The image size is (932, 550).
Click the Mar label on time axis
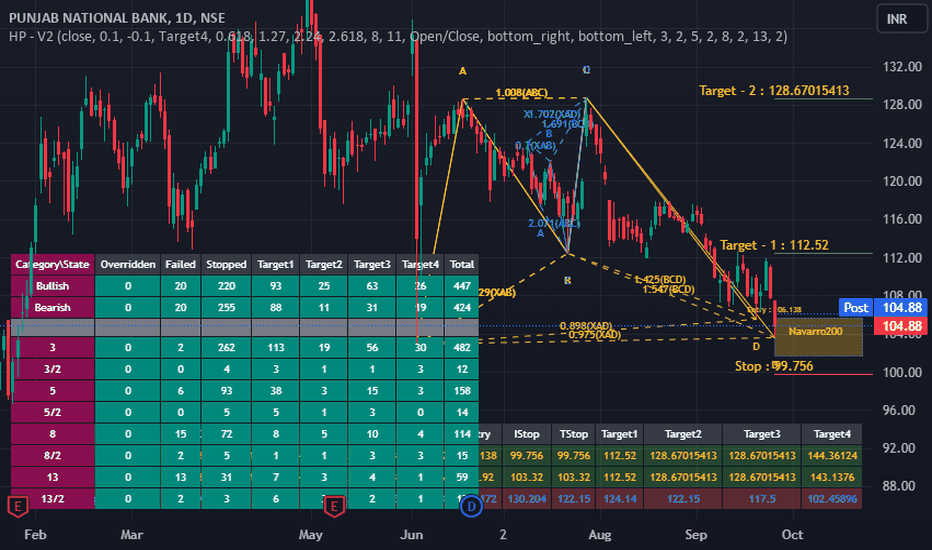[131, 535]
